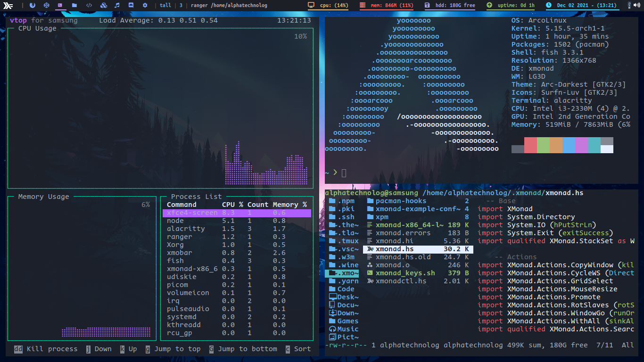Image resolution: width=644 pixels, height=362 pixels.
Task: Pick the red neofetch color block
Action: click(530, 145)
